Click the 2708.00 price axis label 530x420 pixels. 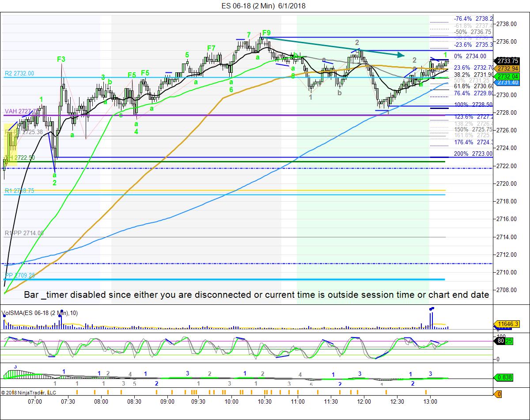point(507,290)
